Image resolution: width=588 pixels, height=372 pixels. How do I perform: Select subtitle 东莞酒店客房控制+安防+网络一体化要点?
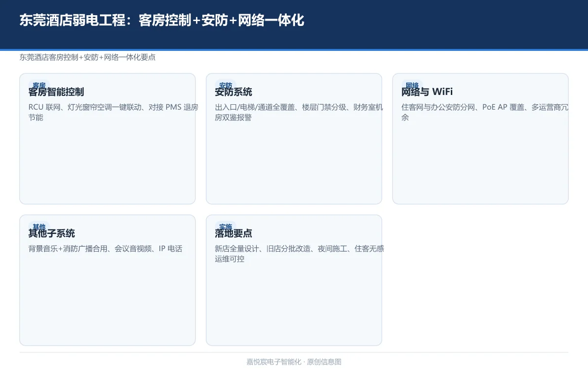point(88,57)
